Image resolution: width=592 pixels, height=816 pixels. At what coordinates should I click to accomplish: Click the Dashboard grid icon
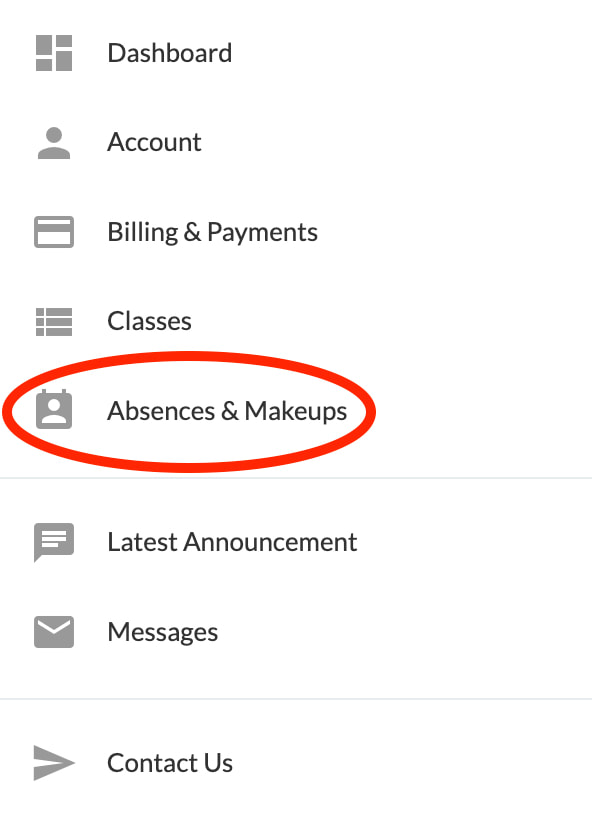pos(54,53)
